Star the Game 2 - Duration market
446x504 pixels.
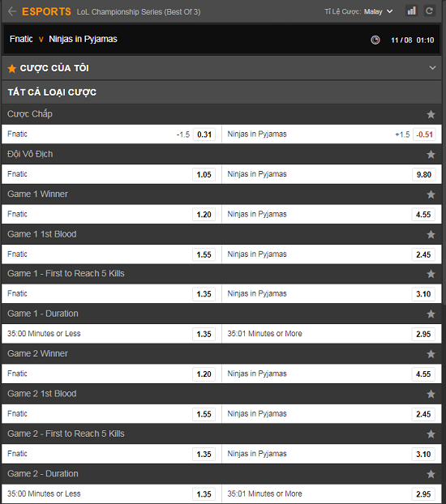431,474
